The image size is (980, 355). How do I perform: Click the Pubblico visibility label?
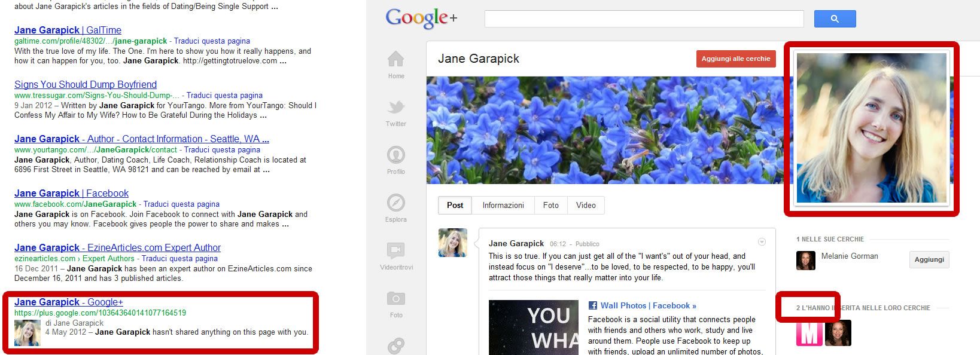(x=588, y=244)
